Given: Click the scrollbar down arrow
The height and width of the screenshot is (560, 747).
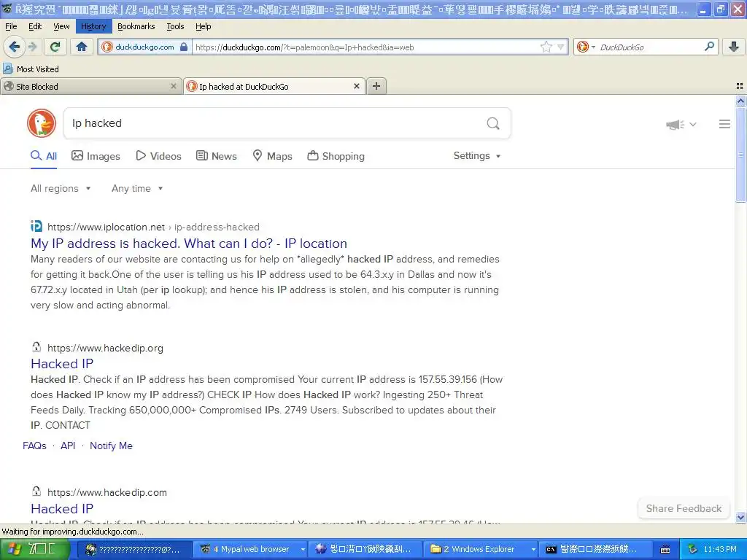Looking at the screenshot, I should [x=740, y=517].
